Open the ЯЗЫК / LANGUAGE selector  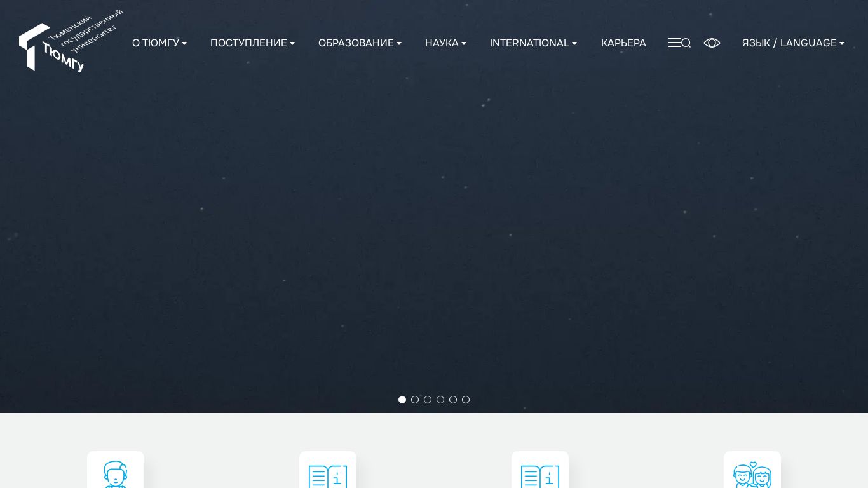[x=793, y=43]
